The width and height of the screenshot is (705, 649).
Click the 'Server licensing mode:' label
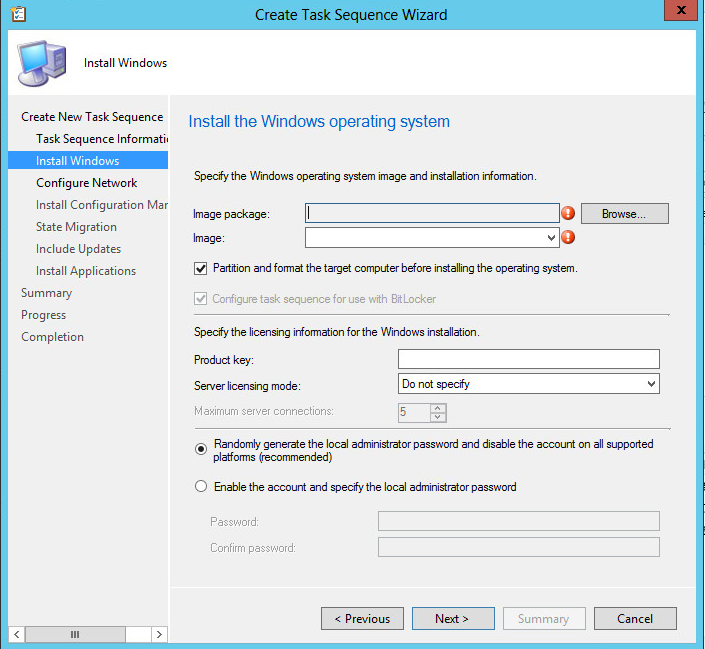point(247,386)
